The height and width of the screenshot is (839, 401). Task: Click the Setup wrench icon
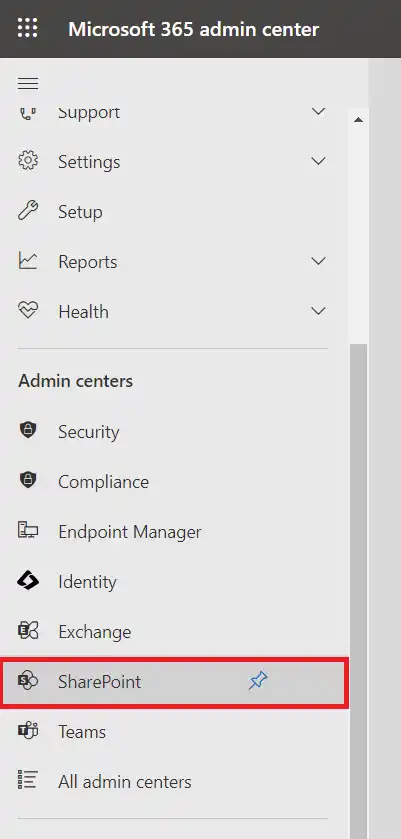tap(28, 211)
